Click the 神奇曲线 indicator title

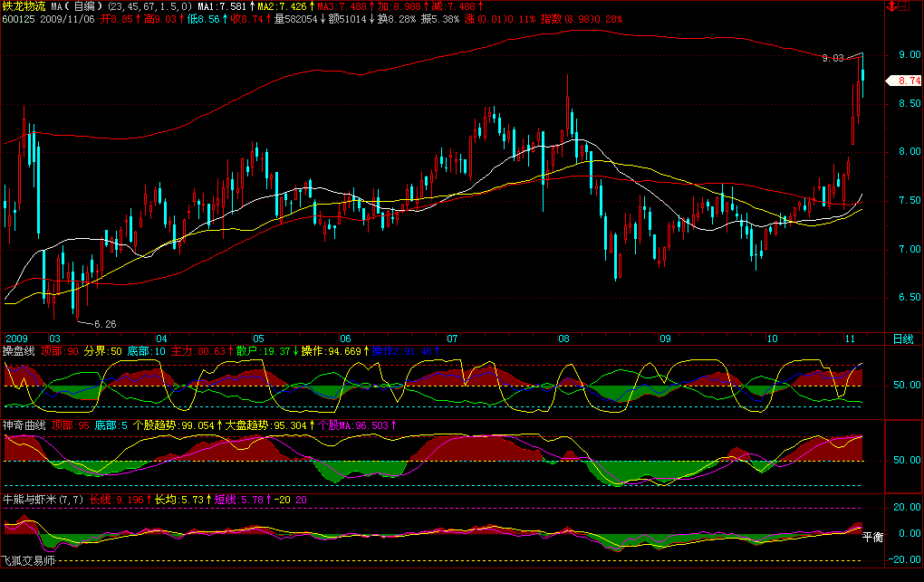click(x=24, y=425)
